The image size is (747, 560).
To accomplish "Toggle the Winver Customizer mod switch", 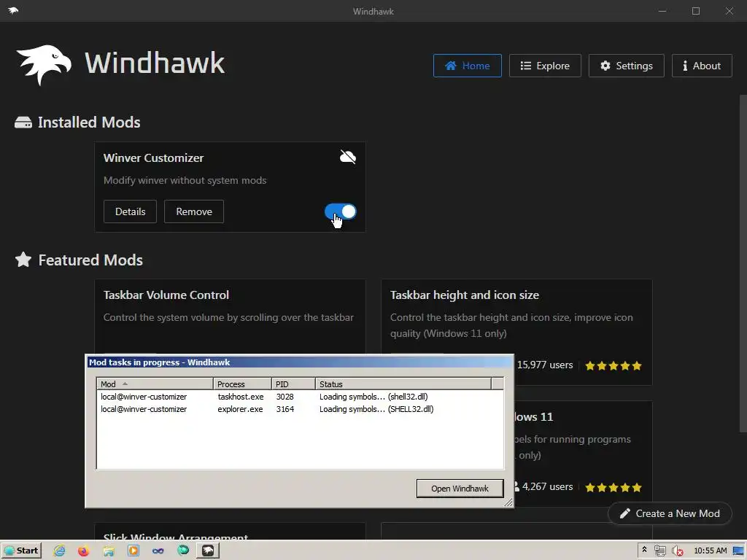I will (x=340, y=212).
